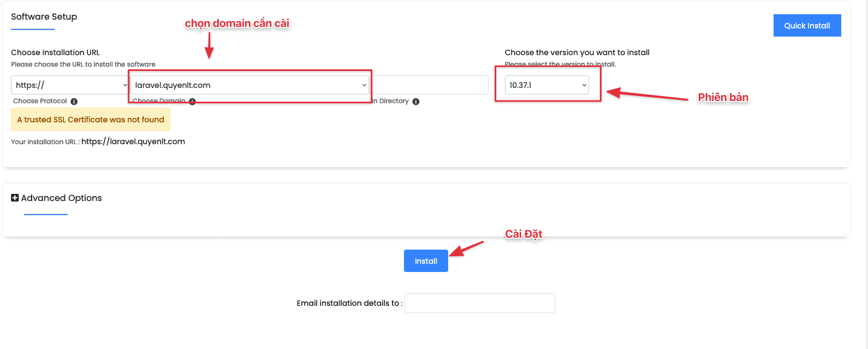This screenshot has width=868, height=349.
Task: Click the 'chọn domain cần cài' annotation
Action: point(237,23)
